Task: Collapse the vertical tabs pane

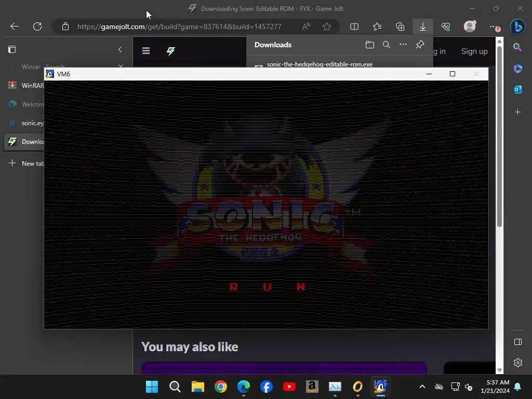Action: coord(120,49)
